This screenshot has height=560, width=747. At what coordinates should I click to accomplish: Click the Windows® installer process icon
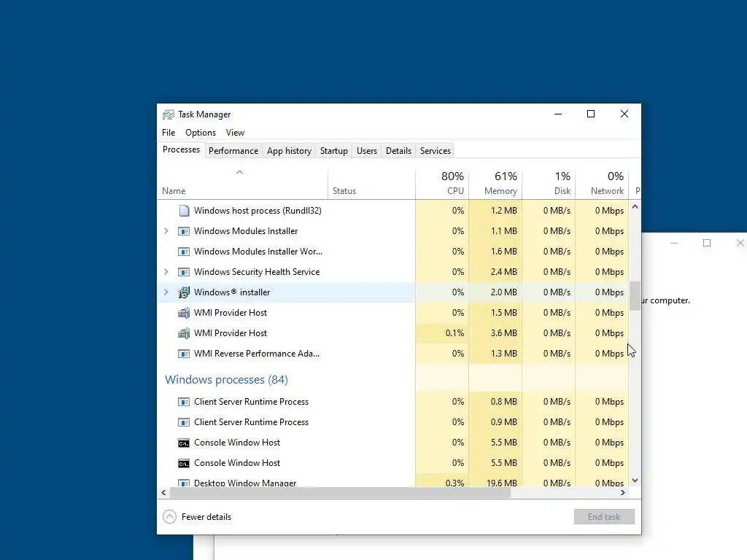tap(184, 292)
